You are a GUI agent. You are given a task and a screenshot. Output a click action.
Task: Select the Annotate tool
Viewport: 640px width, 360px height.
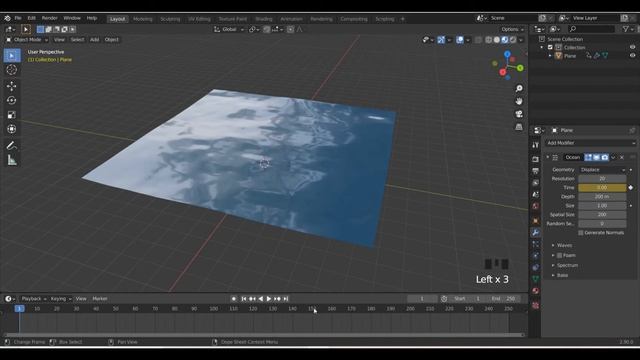12,146
